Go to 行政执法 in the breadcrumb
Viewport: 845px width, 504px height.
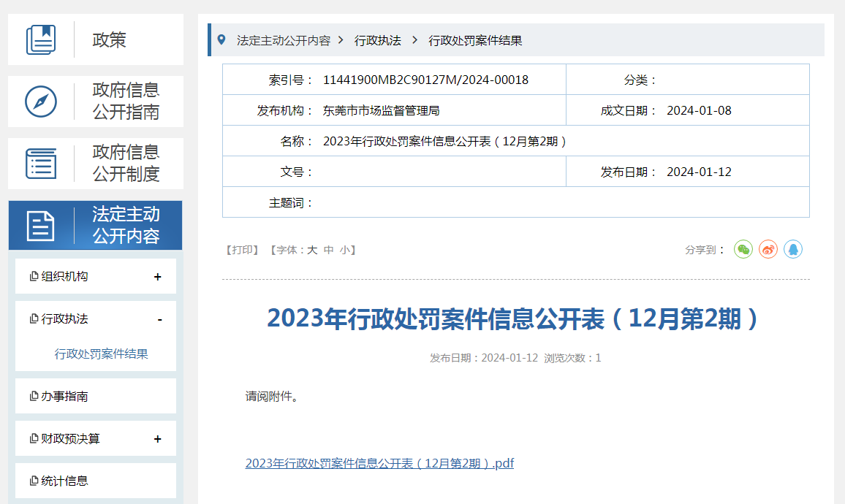pos(378,41)
